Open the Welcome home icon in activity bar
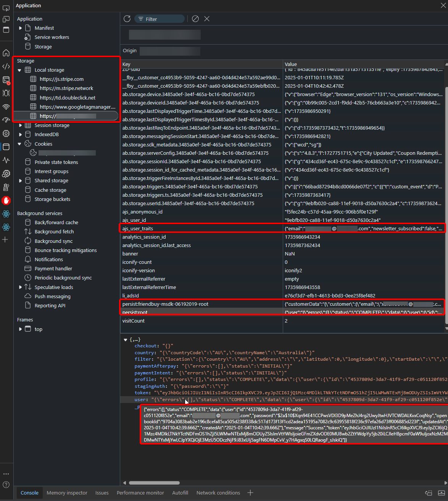 coord(6,53)
